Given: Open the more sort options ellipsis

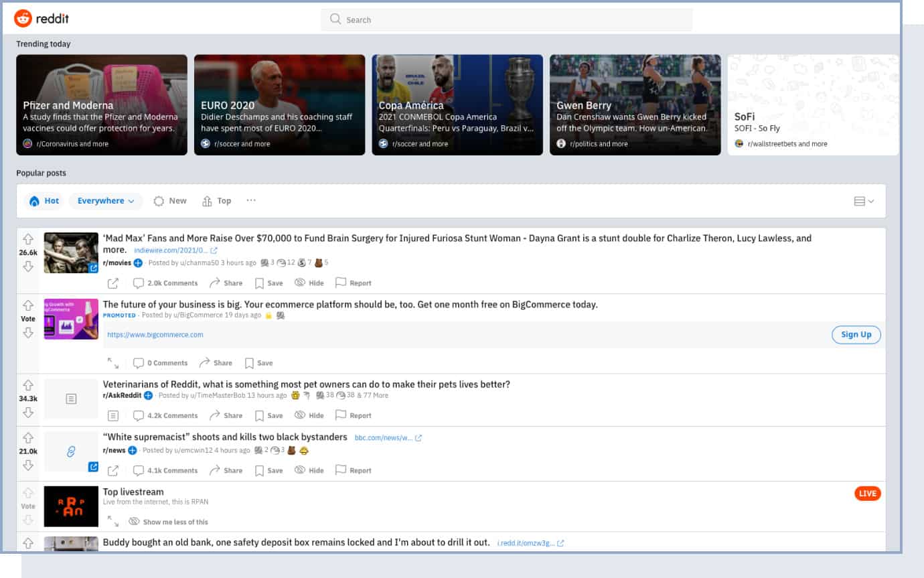Looking at the screenshot, I should 251,200.
